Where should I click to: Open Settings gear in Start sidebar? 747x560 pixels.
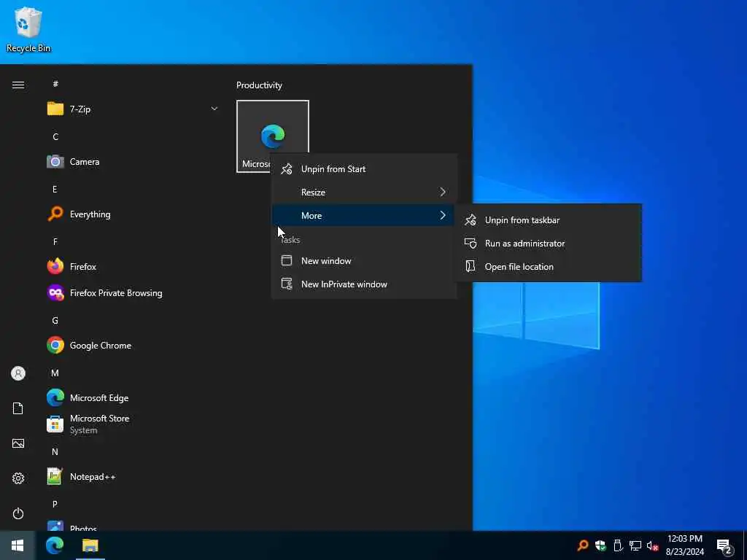point(18,478)
